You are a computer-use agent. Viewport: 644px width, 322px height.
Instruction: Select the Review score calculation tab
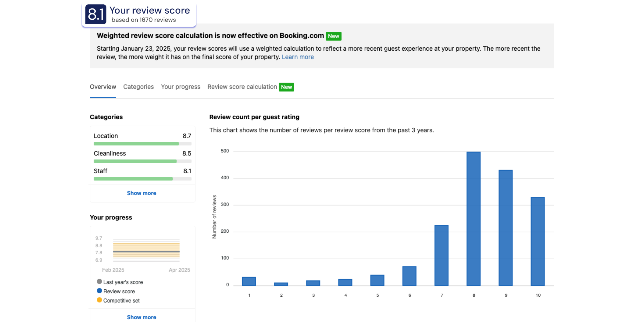pyautogui.click(x=242, y=87)
